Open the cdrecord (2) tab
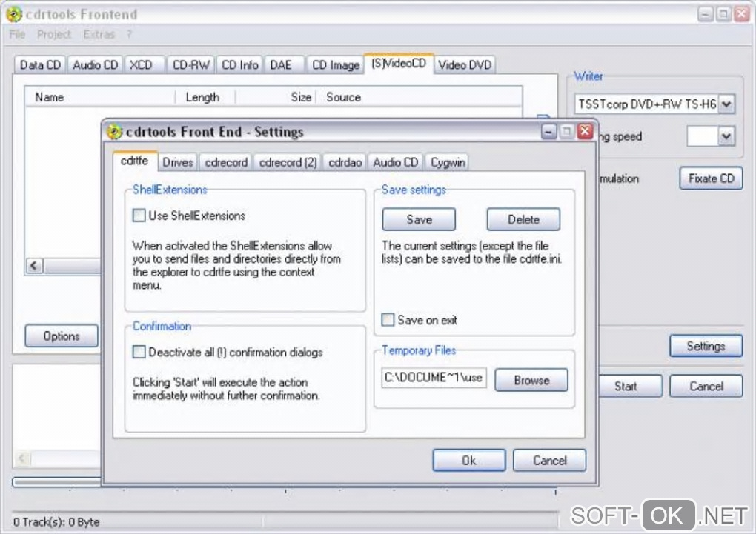This screenshot has width=756, height=534. [288, 162]
